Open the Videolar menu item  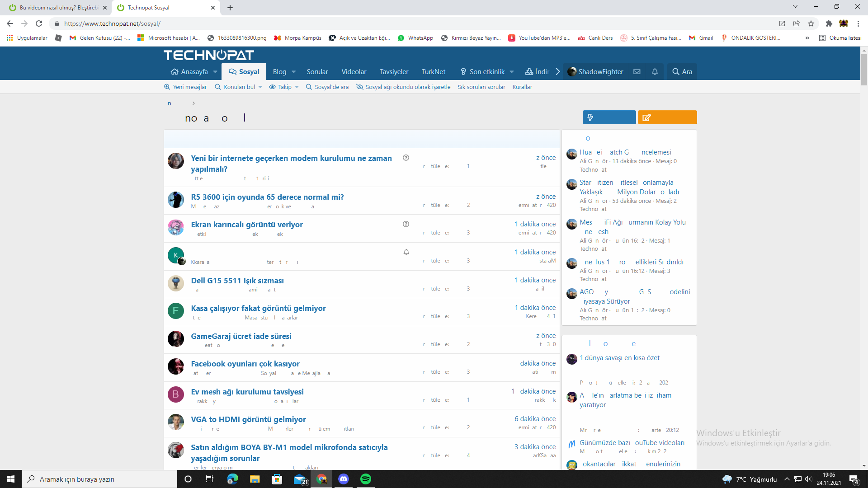click(x=354, y=72)
